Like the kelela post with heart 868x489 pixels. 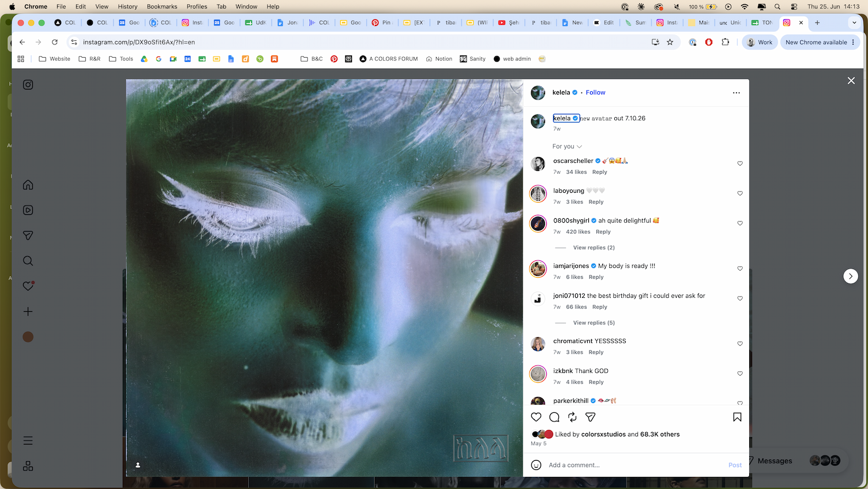pyautogui.click(x=536, y=417)
